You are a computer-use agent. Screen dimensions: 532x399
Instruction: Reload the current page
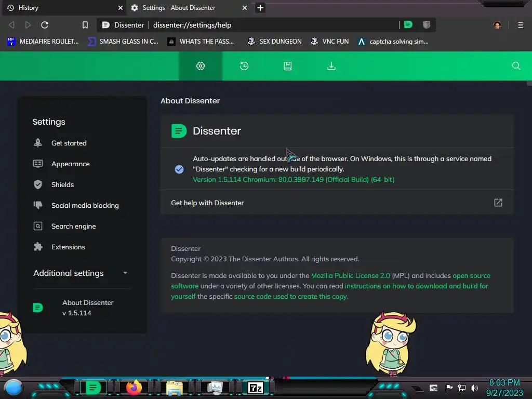(x=45, y=25)
